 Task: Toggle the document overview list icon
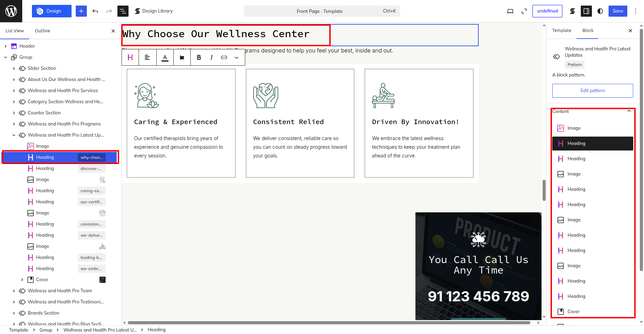tap(123, 11)
